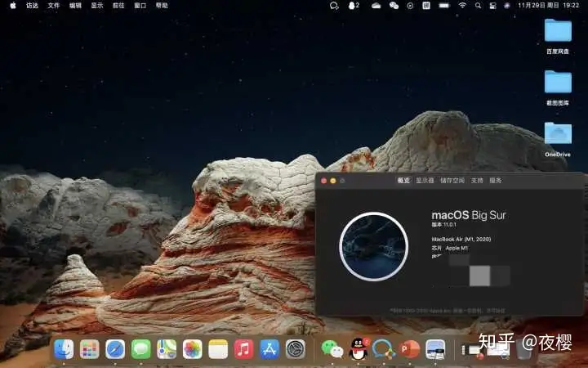This screenshot has width=588, height=368.
Task: Launch Music from the Dock
Action: tap(243, 349)
